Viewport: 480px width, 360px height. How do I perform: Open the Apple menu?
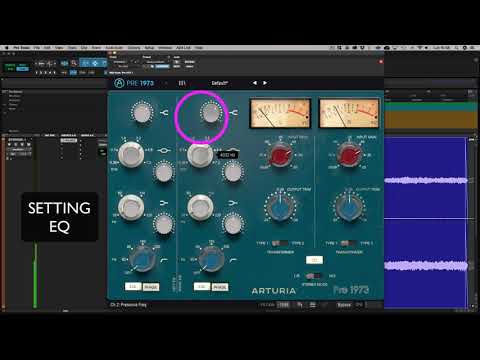[6, 48]
